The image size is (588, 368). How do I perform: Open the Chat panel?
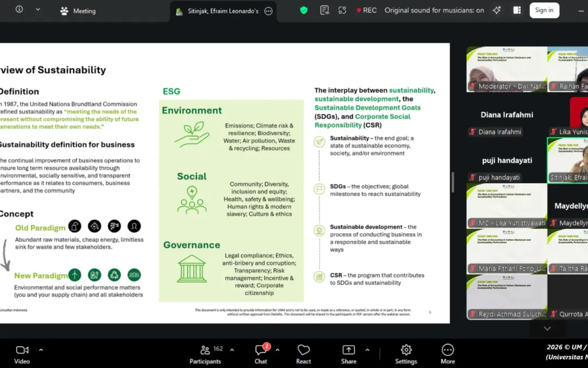(x=261, y=354)
